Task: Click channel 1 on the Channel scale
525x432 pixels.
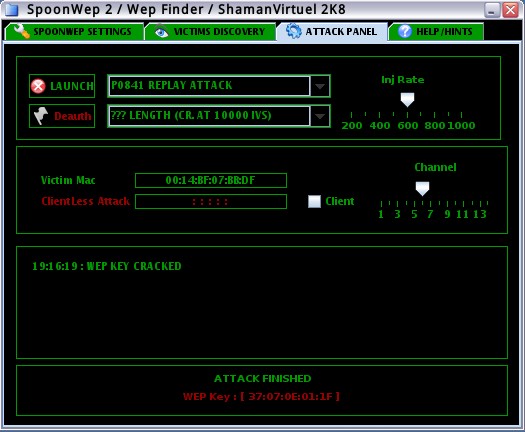Action: 381,214
